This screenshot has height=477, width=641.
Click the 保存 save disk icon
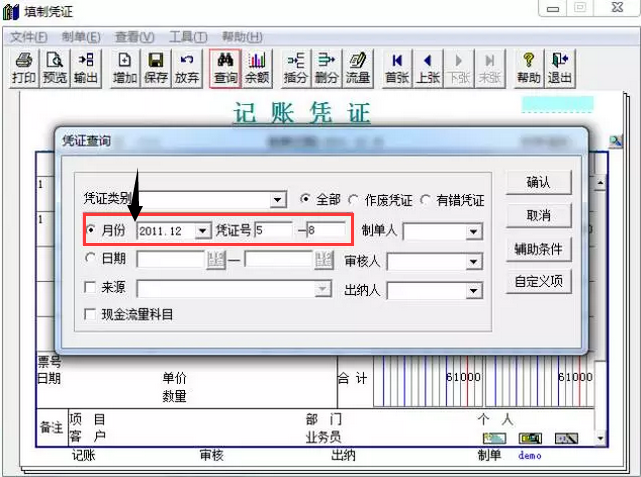point(156,68)
